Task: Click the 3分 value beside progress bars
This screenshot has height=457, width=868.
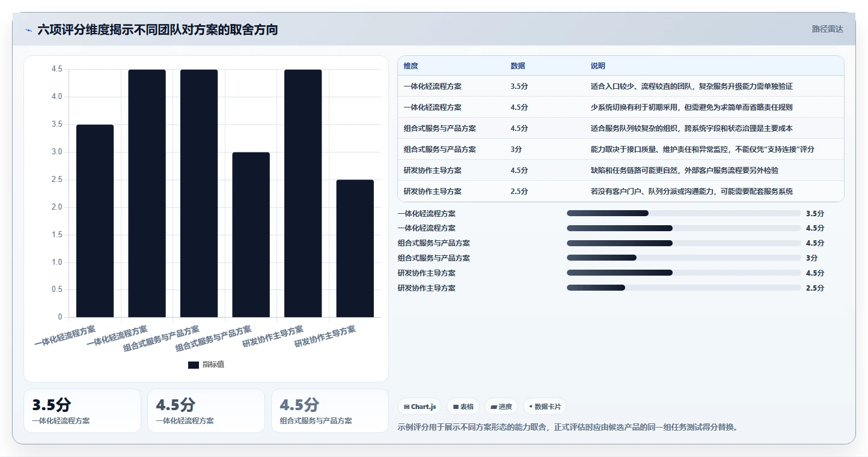Action: [x=812, y=258]
